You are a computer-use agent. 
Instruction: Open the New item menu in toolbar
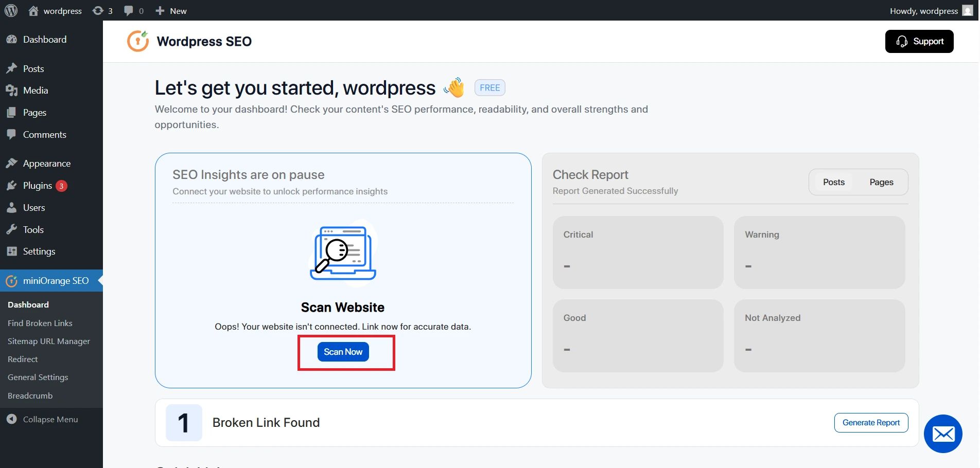click(x=170, y=10)
